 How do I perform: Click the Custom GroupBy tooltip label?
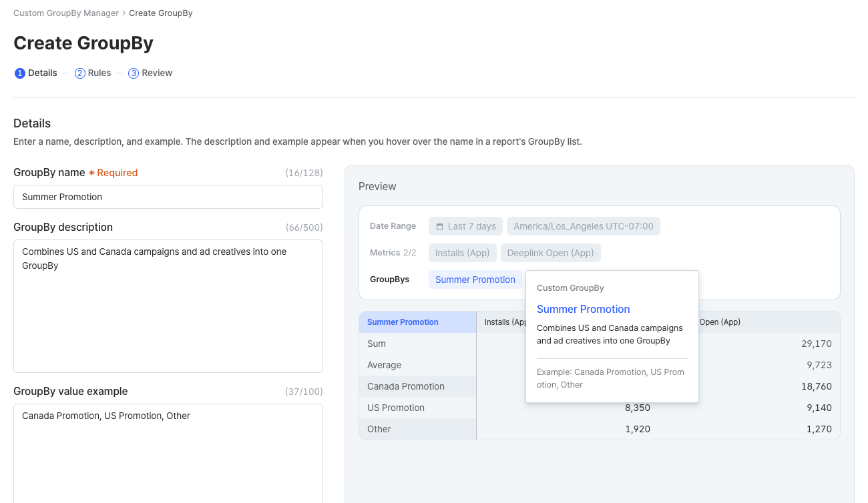pos(570,288)
